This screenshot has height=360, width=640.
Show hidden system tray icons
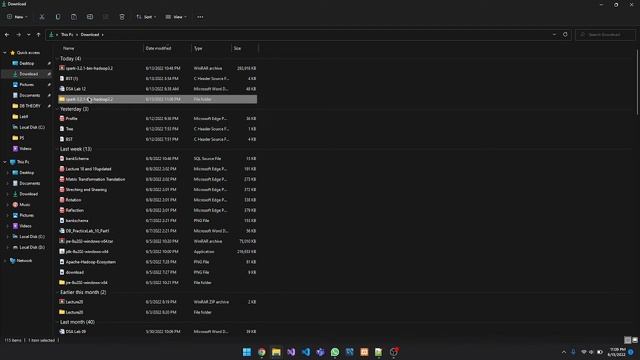point(564,352)
